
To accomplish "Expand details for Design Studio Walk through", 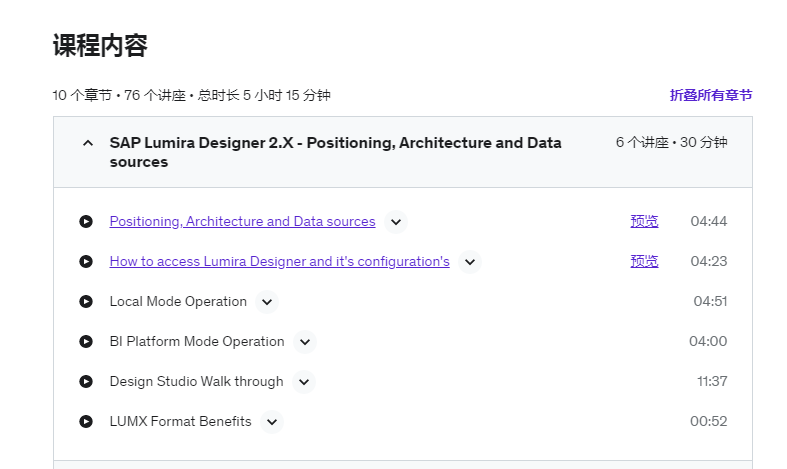I will coord(304,382).
